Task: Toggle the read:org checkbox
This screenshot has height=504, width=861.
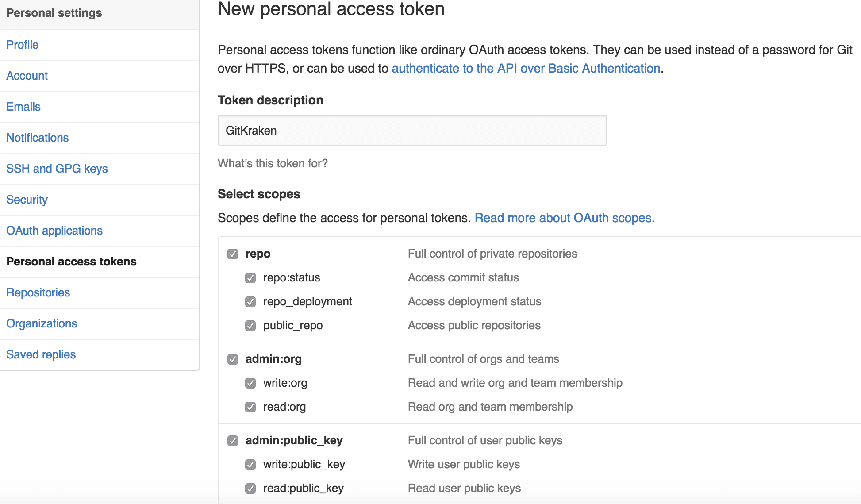Action: pyautogui.click(x=250, y=407)
